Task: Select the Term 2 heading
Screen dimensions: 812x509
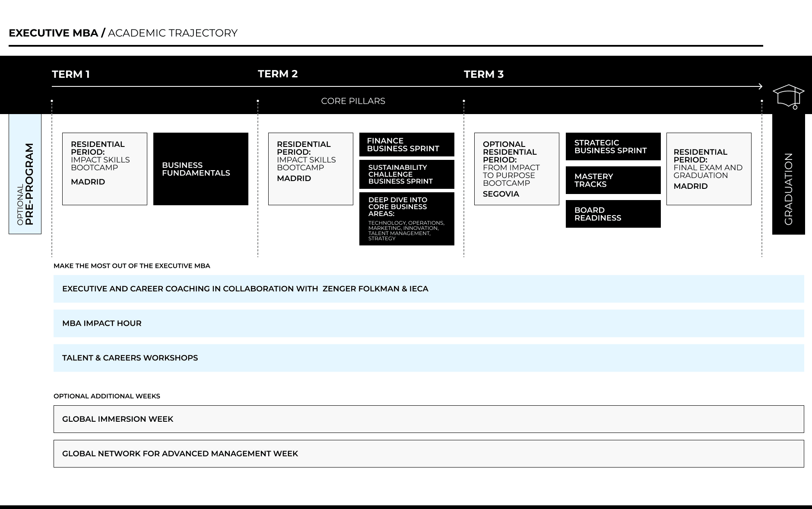Action: [278, 74]
